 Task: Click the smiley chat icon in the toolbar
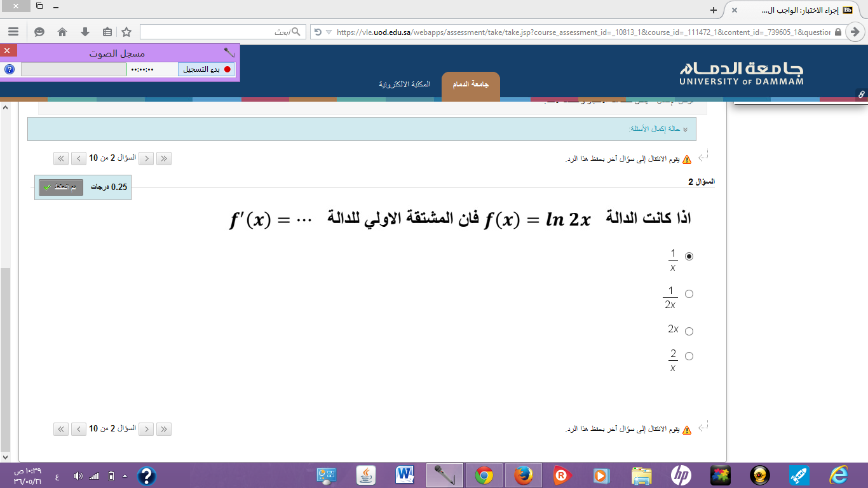coord(39,32)
